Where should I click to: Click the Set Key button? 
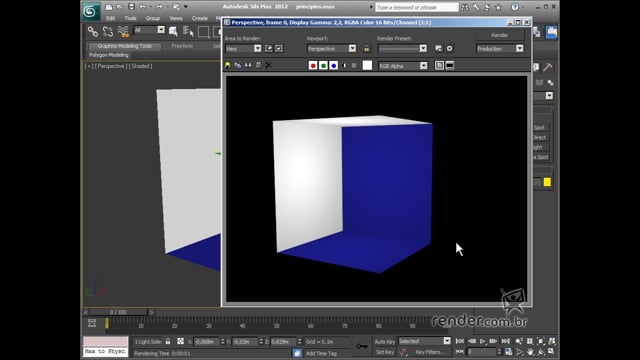pos(384,352)
